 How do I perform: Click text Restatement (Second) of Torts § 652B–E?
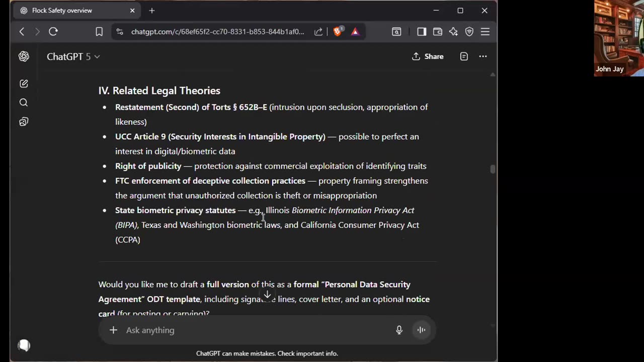point(191,107)
